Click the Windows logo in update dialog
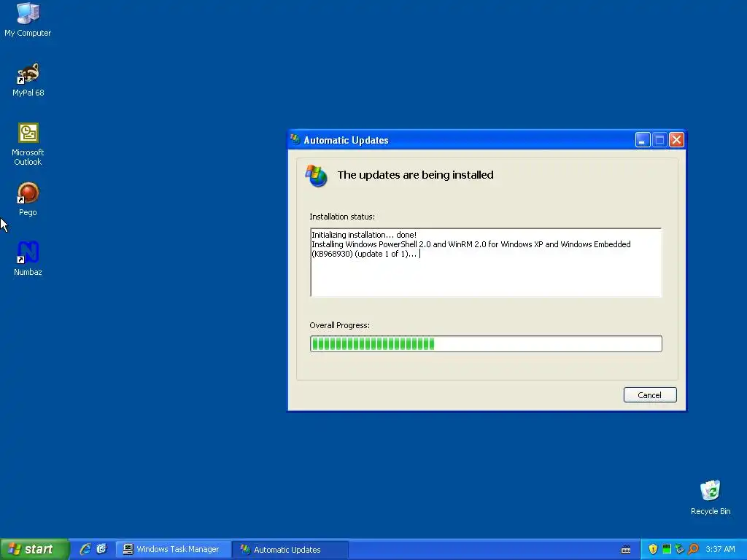Image resolution: width=747 pixels, height=560 pixels. click(317, 176)
